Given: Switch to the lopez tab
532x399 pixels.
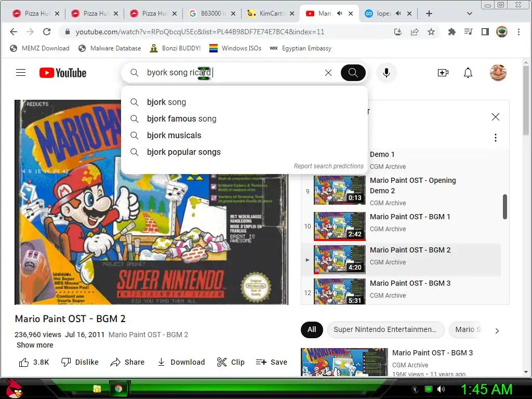Looking at the screenshot, I should click(383, 14).
